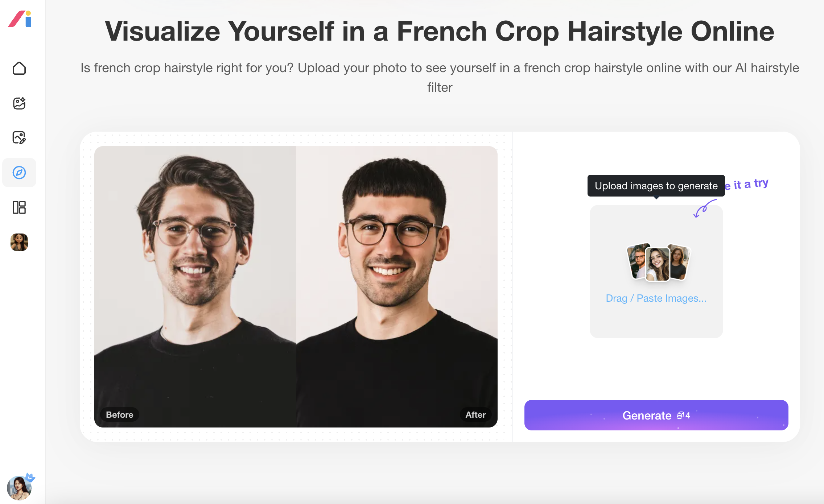Viewport: 824px width, 504px height.
Task: Open the Home icon in sidebar
Action: 19,68
